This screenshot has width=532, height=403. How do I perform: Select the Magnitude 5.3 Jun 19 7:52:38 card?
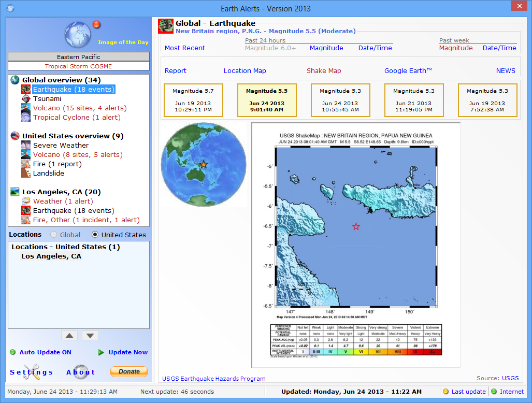coord(487,100)
